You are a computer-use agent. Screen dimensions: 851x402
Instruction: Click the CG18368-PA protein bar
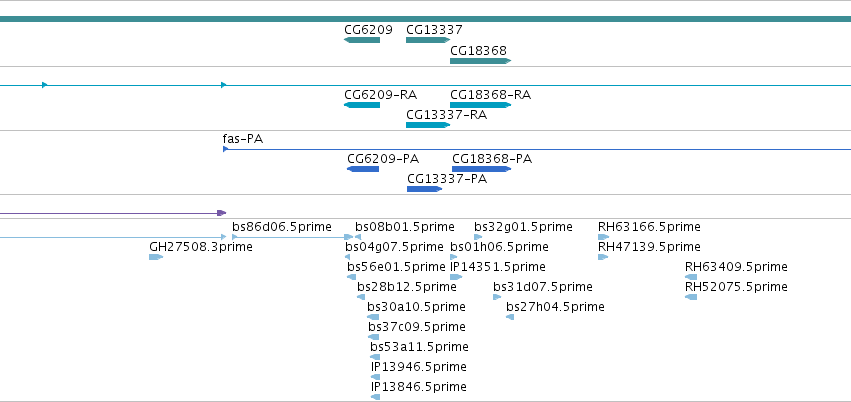[481, 169]
